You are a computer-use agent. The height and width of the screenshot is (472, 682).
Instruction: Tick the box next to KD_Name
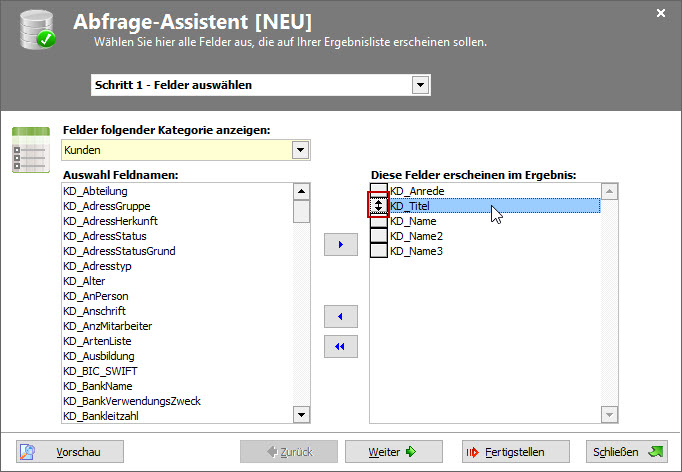379,220
